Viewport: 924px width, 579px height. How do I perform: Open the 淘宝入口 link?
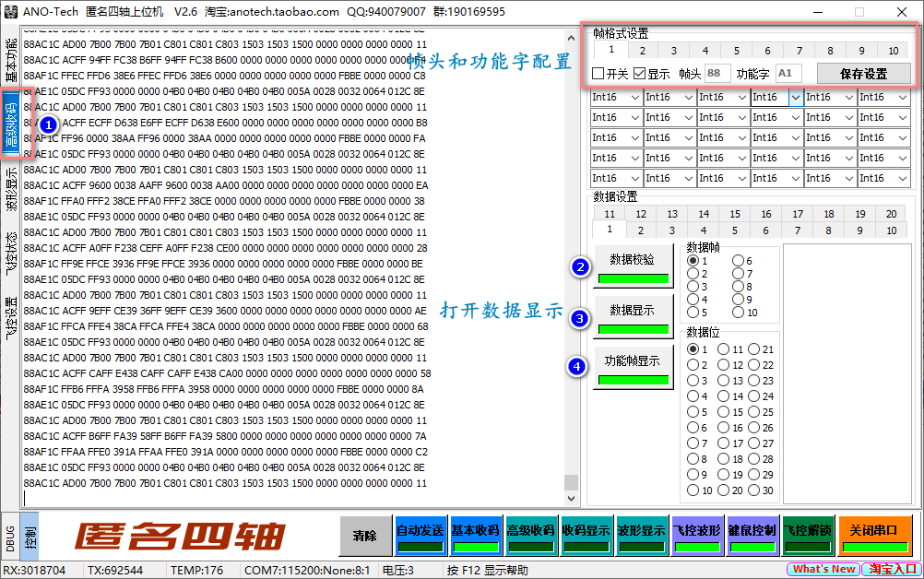(x=892, y=569)
